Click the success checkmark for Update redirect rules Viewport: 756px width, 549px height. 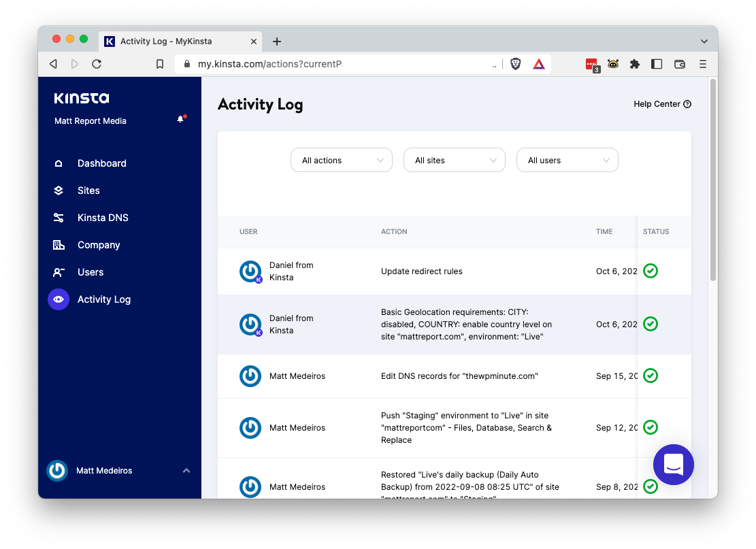[x=651, y=271]
